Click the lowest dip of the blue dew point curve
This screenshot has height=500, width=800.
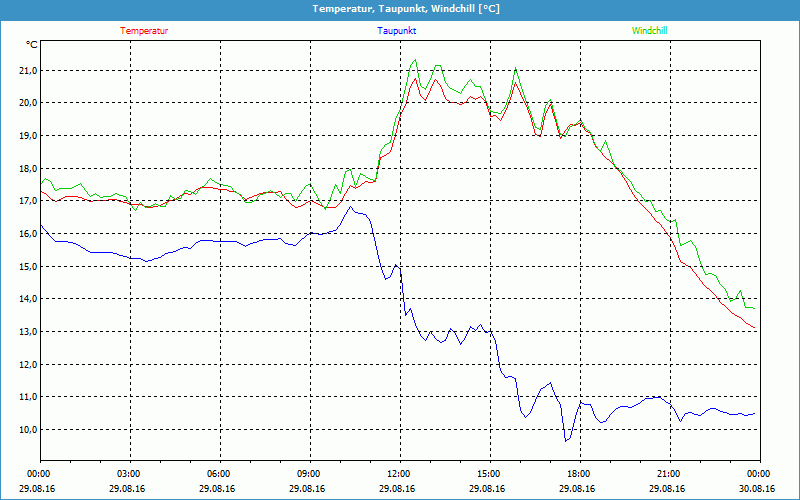566,441
